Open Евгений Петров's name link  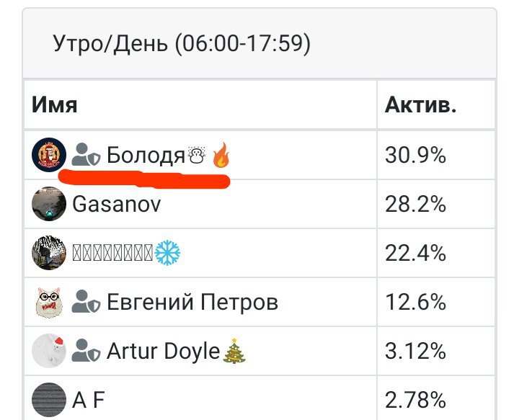(192, 302)
